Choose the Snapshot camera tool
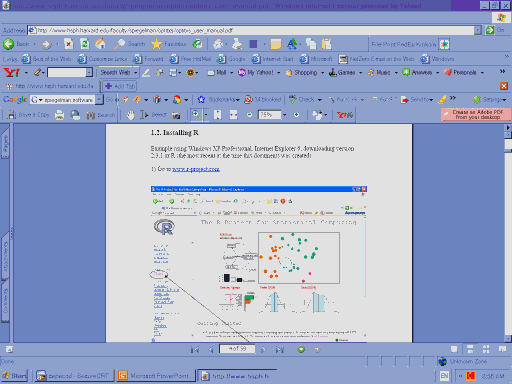The image size is (512, 384). [176, 115]
